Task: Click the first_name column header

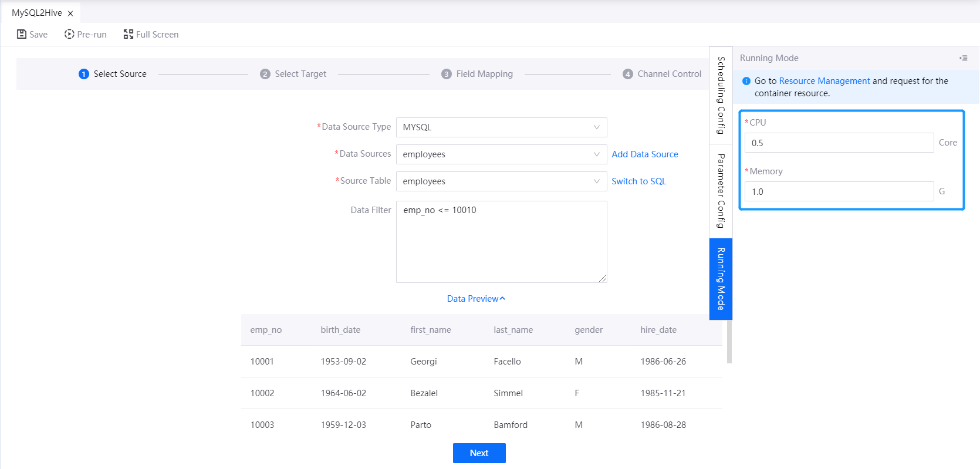Action: (431, 330)
